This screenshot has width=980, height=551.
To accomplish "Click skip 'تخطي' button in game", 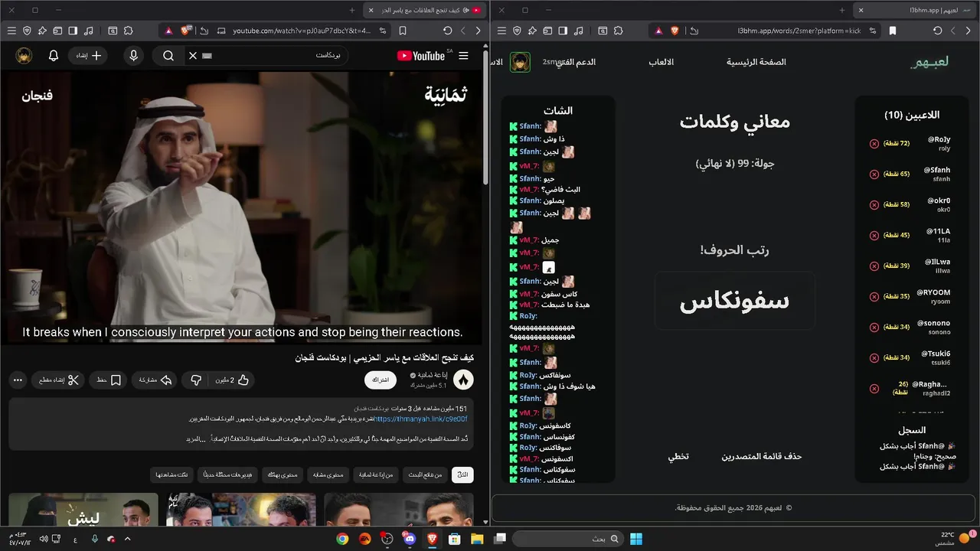I will (x=678, y=456).
